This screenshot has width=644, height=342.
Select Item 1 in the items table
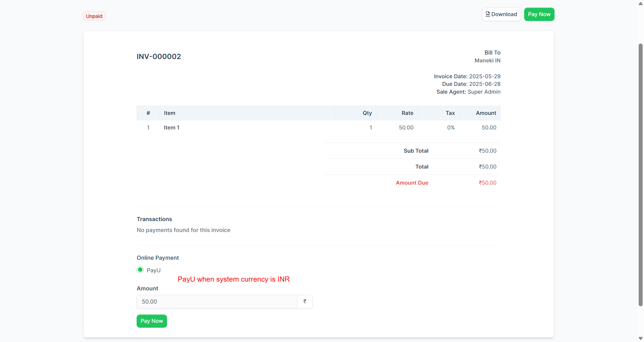point(171,127)
